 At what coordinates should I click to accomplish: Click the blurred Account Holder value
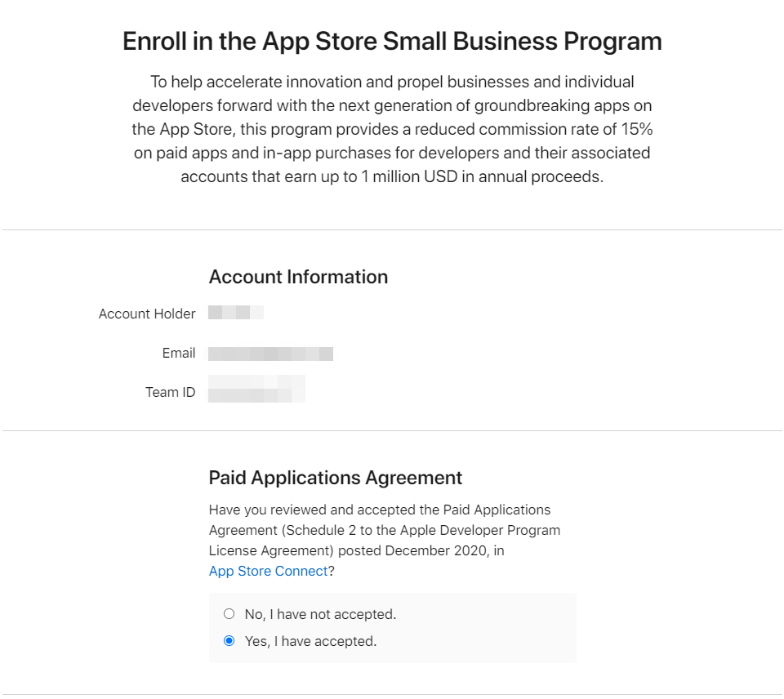tap(237, 313)
